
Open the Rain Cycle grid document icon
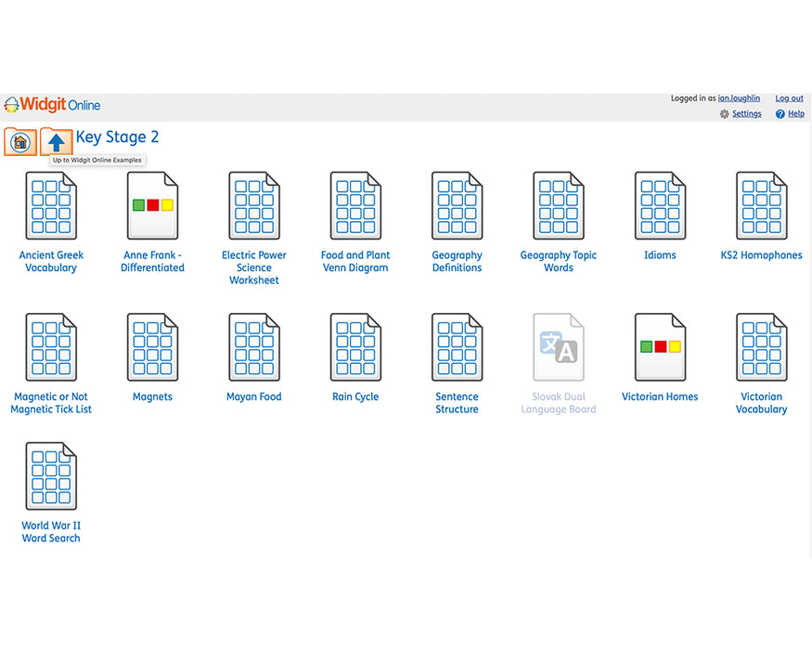[355, 347]
